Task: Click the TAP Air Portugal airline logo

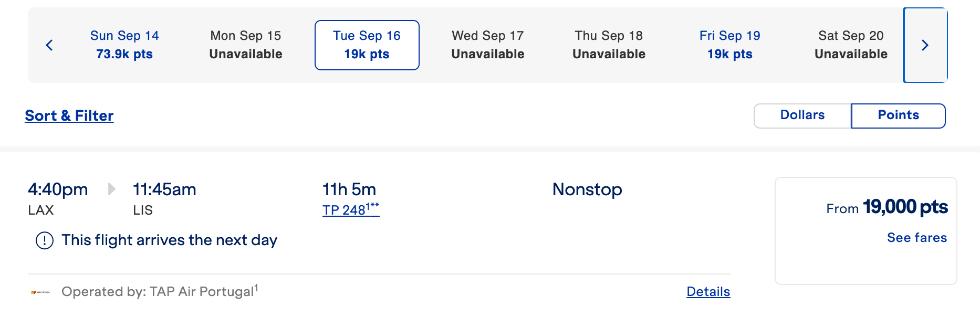Action: point(40,292)
